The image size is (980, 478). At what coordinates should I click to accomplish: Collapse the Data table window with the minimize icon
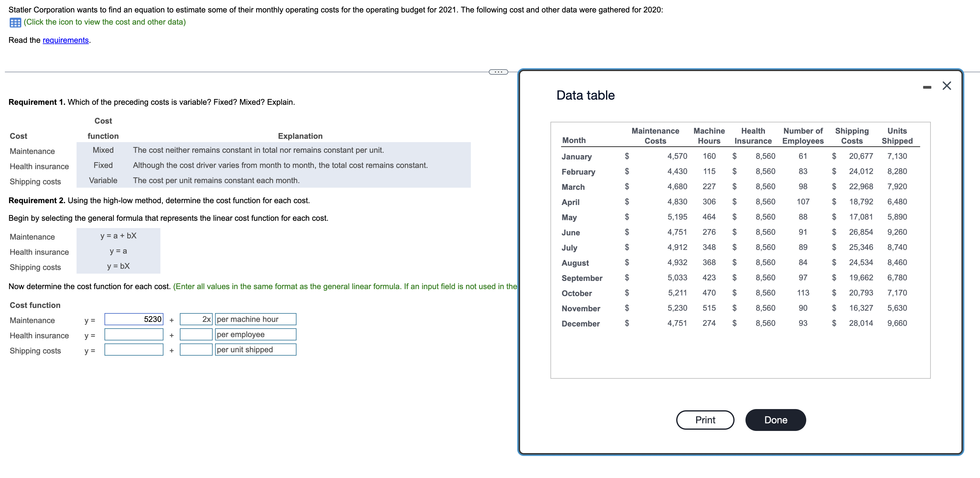click(x=927, y=87)
